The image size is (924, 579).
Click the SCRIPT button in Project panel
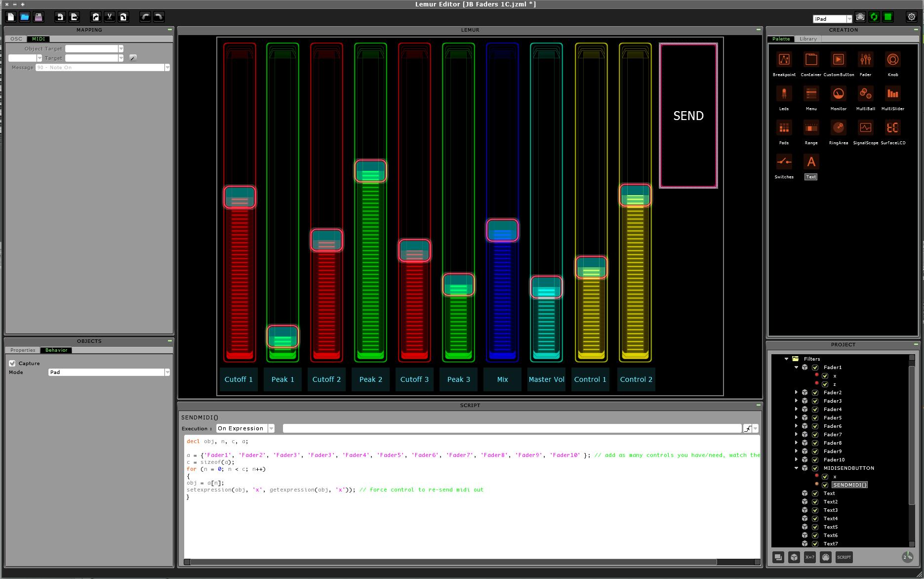coord(844,557)
